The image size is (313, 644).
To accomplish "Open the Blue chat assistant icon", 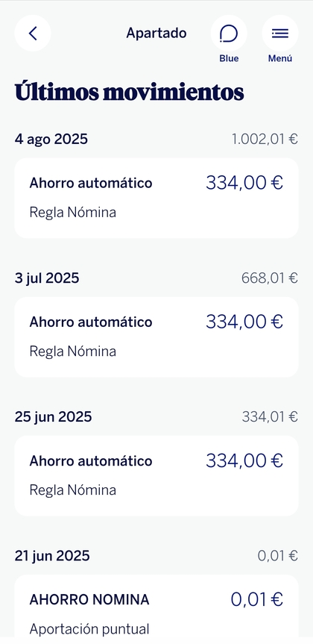I will (x=229, y=34).
